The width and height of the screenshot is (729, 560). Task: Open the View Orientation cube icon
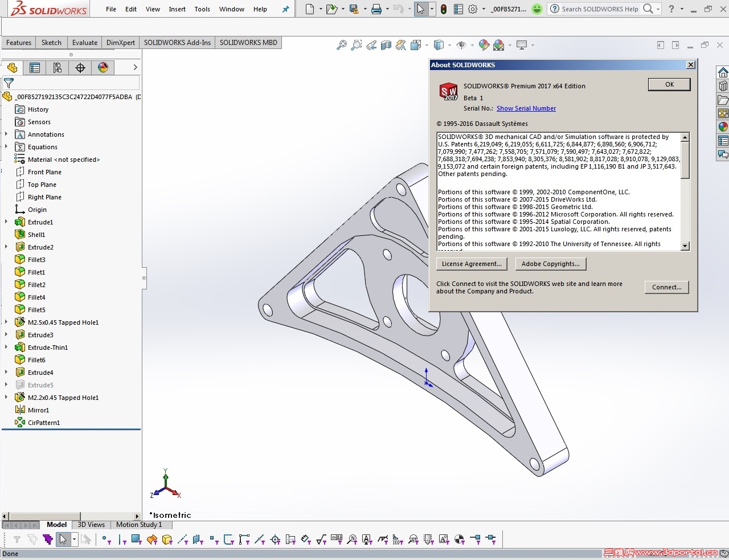point(416,45)
